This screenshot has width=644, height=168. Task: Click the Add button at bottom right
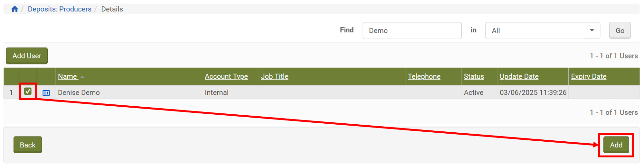(616, 145)
